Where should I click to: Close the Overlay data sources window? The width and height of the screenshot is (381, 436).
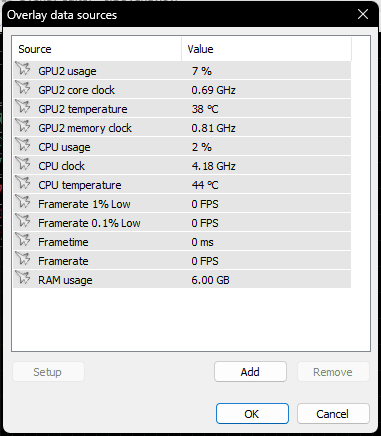(363, 14)
